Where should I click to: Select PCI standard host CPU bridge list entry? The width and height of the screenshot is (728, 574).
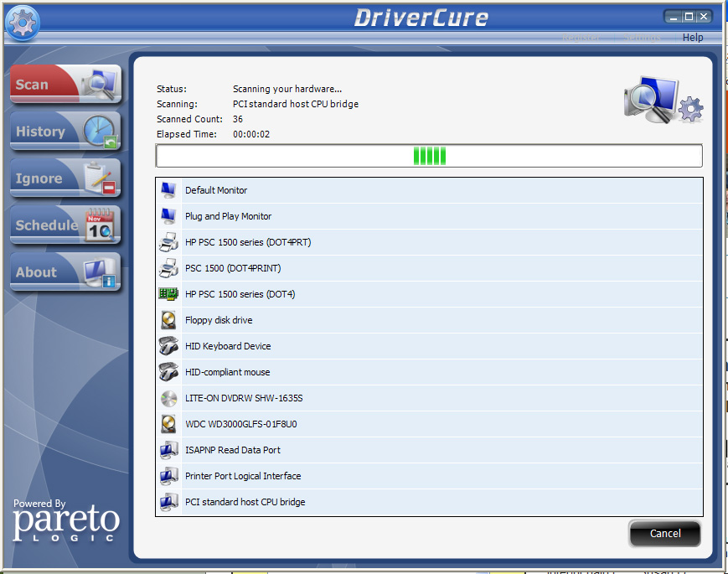[429, 502]
